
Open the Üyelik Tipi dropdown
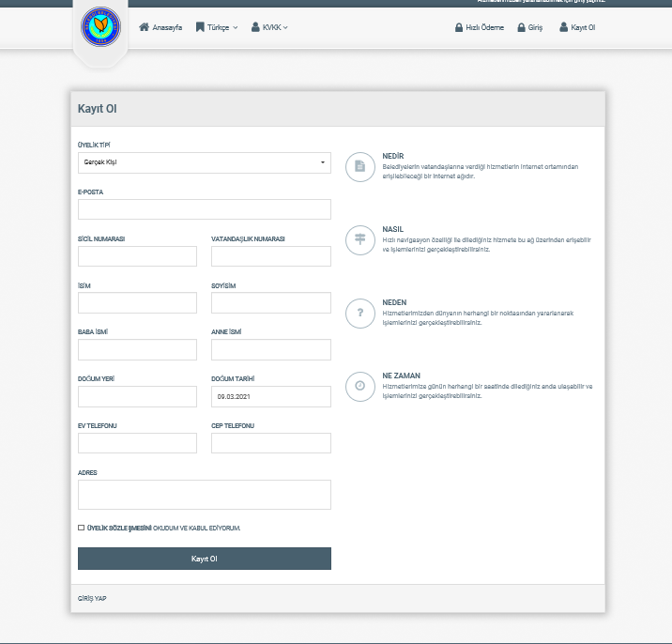205,162
